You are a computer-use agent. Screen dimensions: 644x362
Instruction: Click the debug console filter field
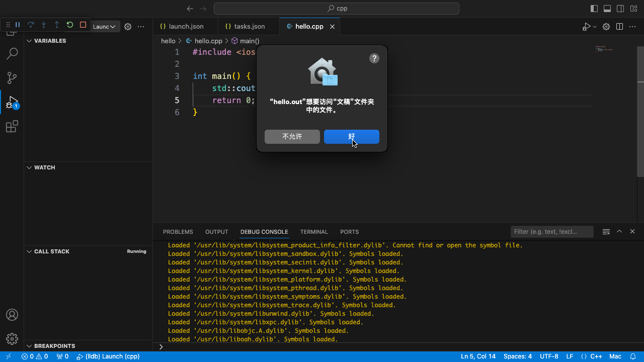click(x=552, y=232)
